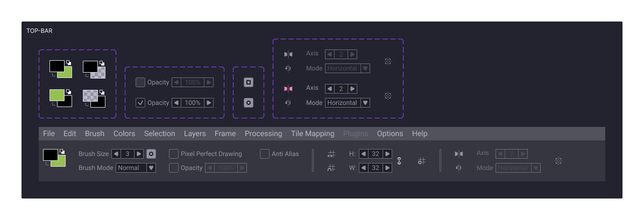The width and height of the screenshot is (644, 220).
Task: Open the Options menu
Action: pyautogui.click(x=390, y=133)
